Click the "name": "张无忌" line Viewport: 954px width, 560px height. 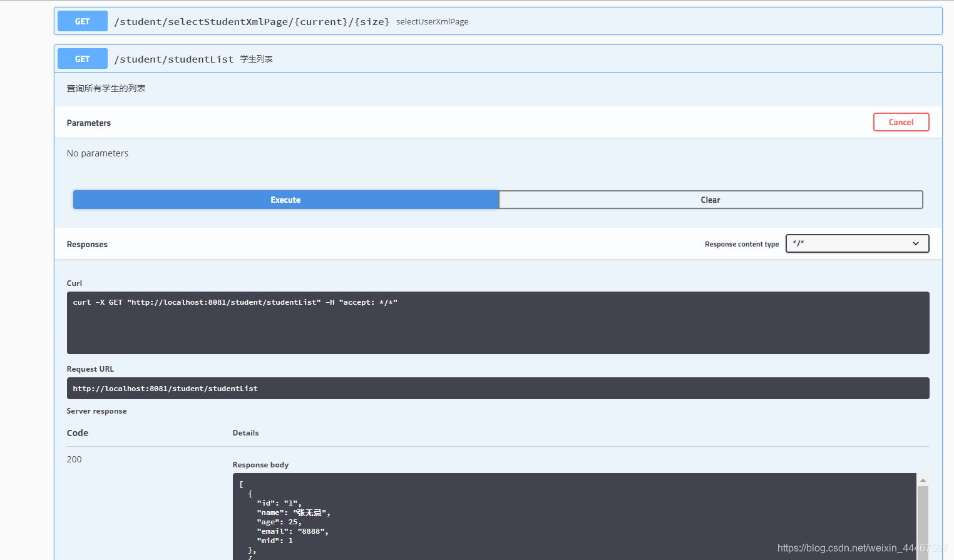294,512
